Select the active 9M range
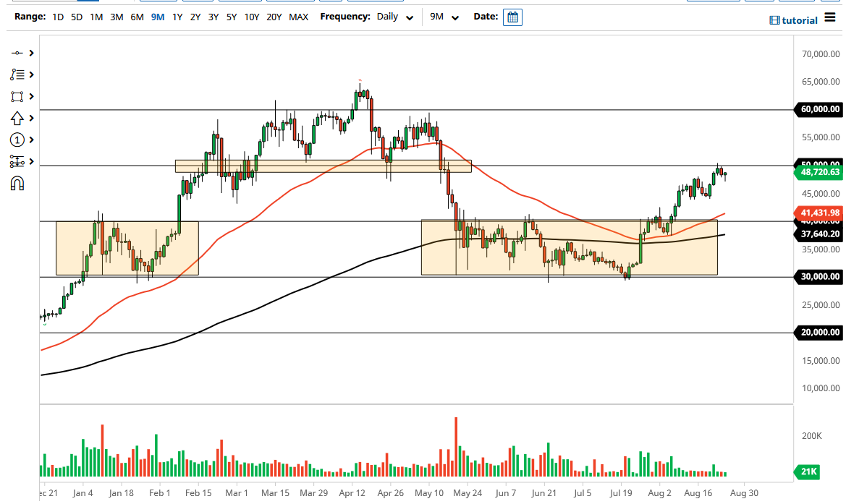This screenshot has width=846, height=504. (x=158, y=17)
